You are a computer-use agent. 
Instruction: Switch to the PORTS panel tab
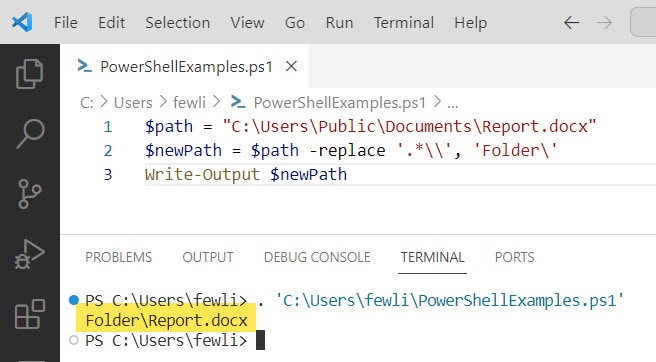tap(515, 257)
